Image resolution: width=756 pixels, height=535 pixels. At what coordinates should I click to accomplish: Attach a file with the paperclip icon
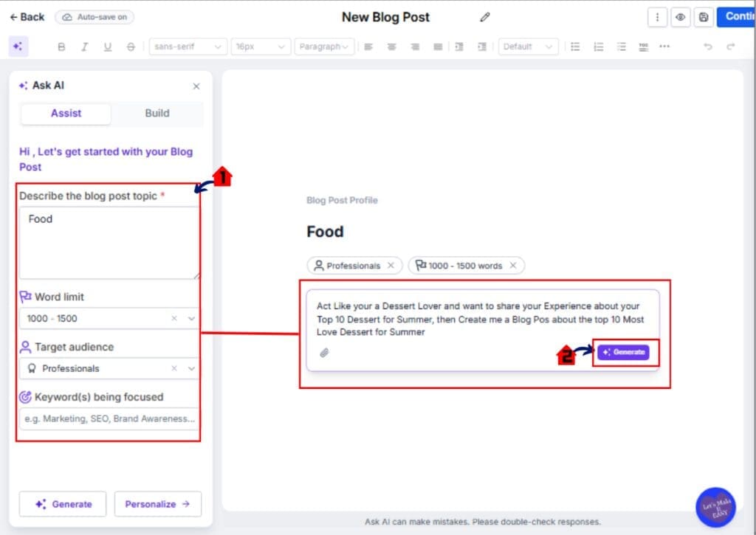click(323, 352)
